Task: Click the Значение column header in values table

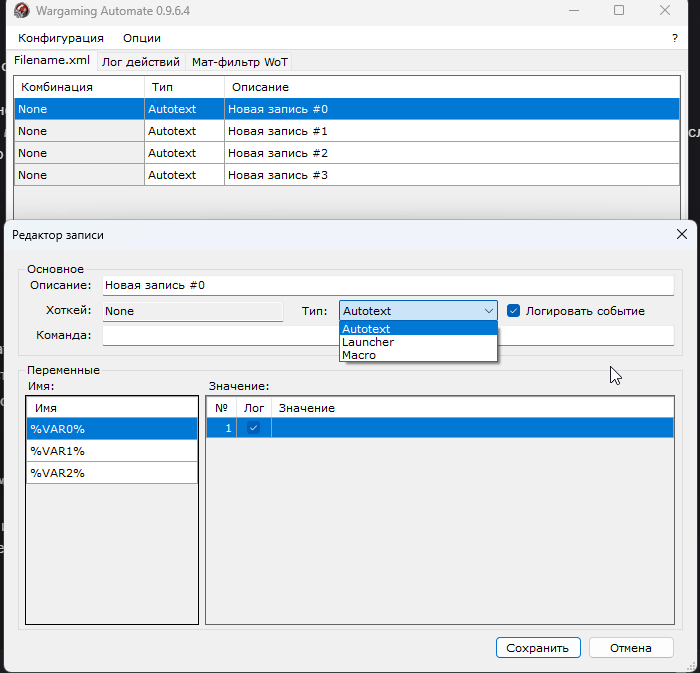Action: pos(472,408)
